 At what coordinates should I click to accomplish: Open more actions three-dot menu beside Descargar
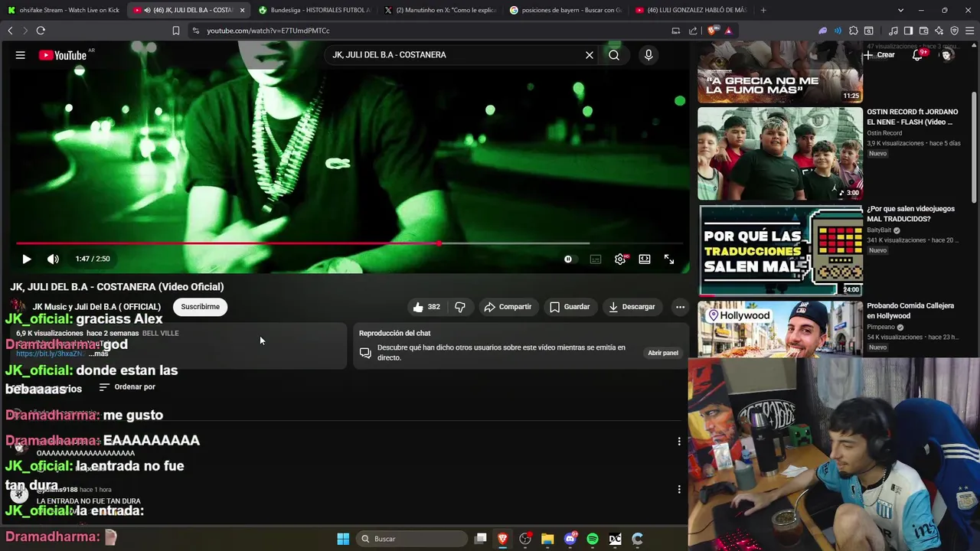click(x=680, y=307)
